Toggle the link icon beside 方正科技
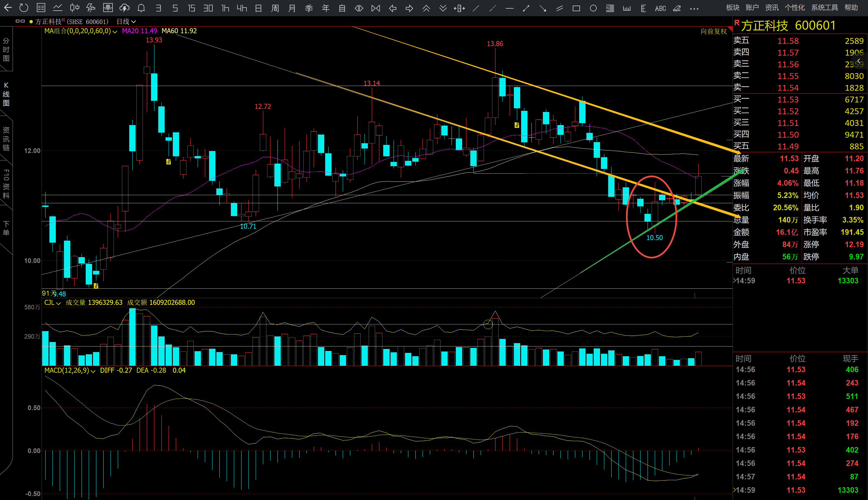 click(20, 21)
